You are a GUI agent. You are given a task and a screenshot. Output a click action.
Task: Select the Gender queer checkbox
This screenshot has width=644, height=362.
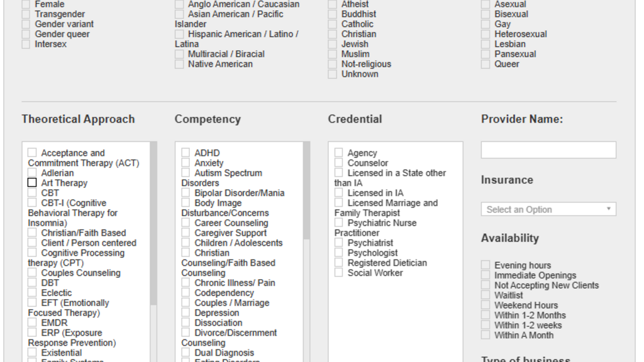tap(26, 34)
